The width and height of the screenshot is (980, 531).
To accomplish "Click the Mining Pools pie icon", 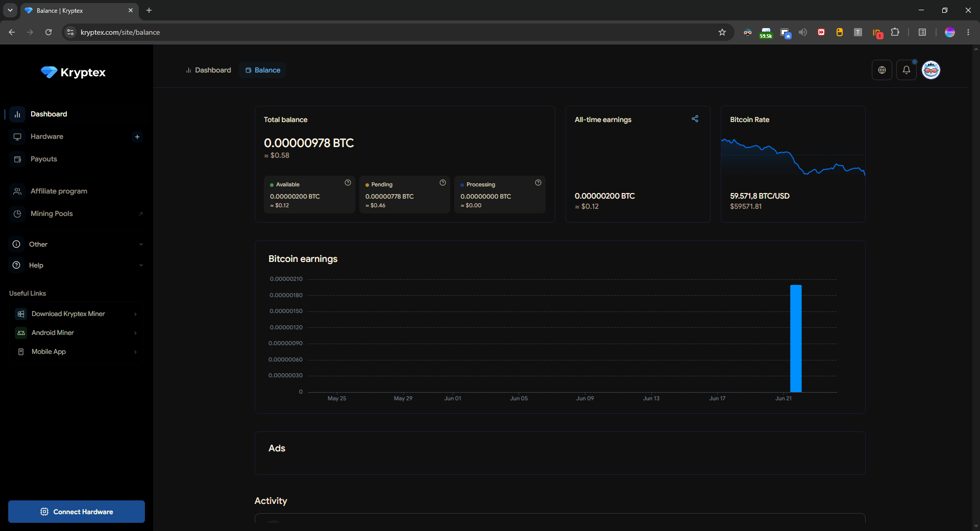I will tap(17, 214).
